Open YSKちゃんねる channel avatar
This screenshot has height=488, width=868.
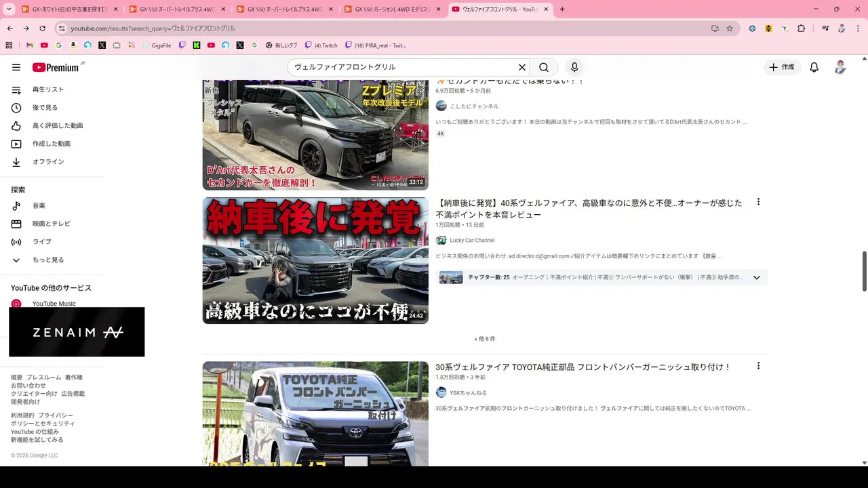coord(441,392)
